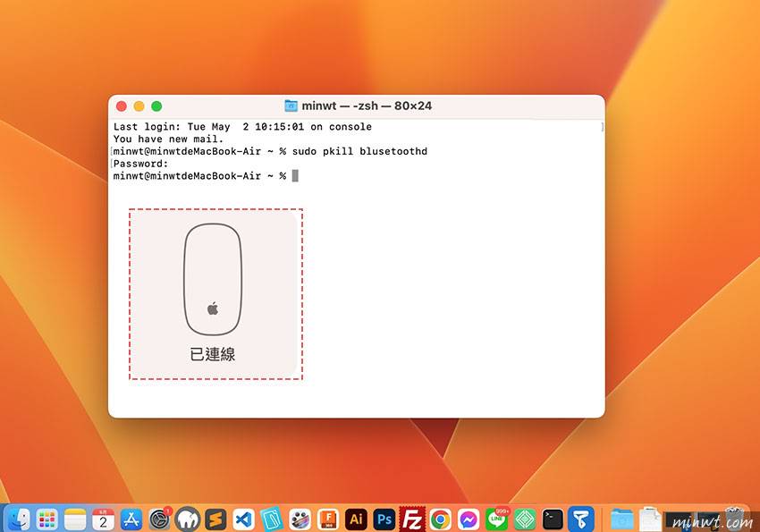Click the 'Password:' prompt line
Image resolution: width=760 pixels, height=532 pixels.
pyautogui.click(x=140, y=164)
